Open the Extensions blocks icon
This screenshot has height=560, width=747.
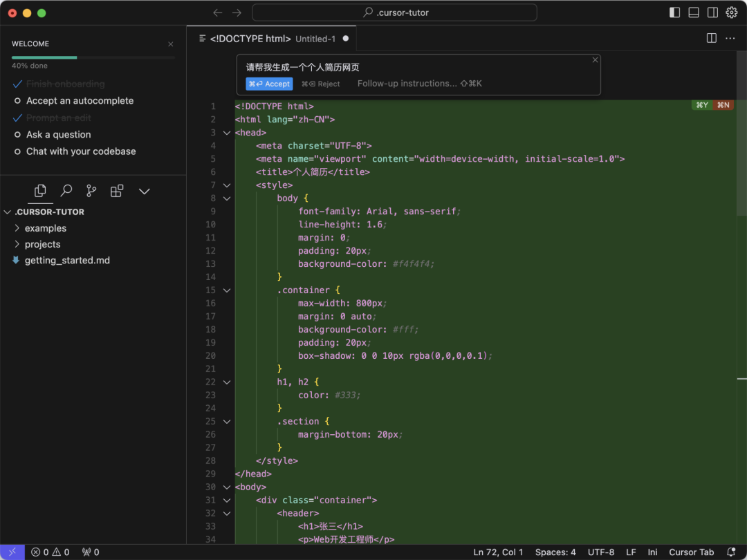click(x=117, y=191)
